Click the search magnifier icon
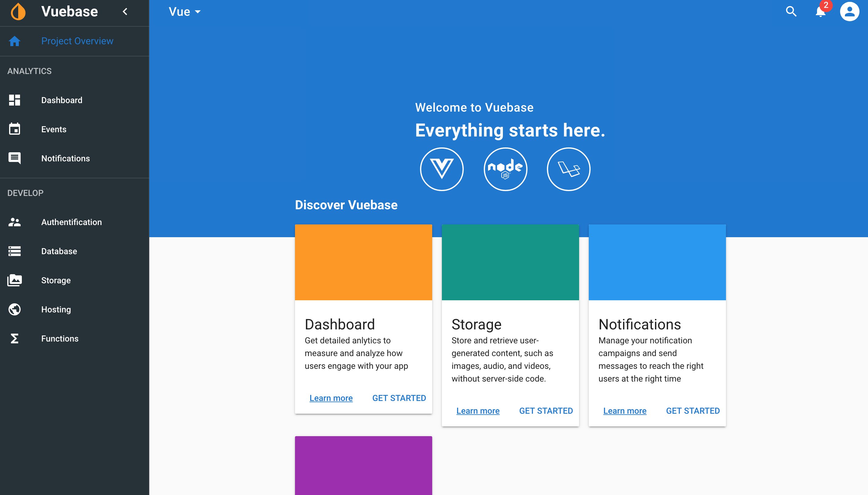 click(791, 12)
